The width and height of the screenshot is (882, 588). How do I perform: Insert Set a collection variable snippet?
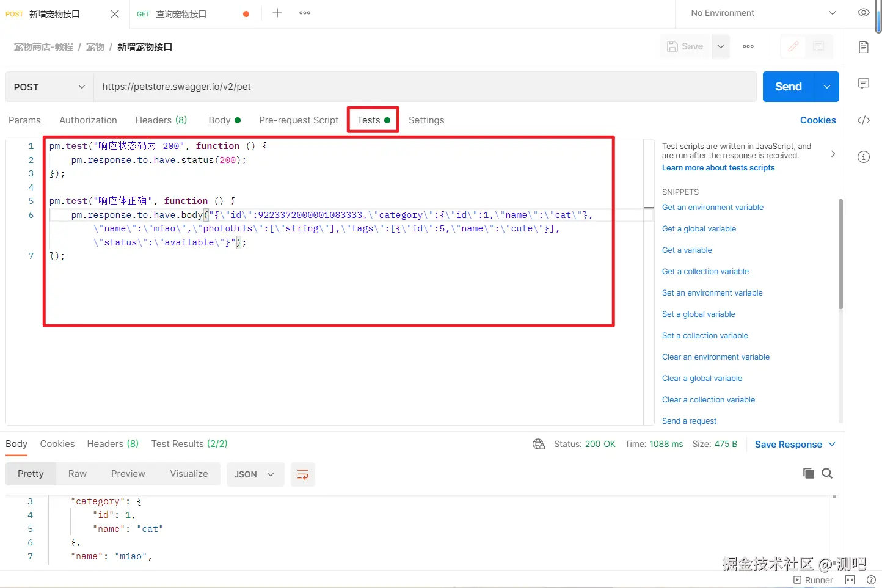click(x=705, y=336)
